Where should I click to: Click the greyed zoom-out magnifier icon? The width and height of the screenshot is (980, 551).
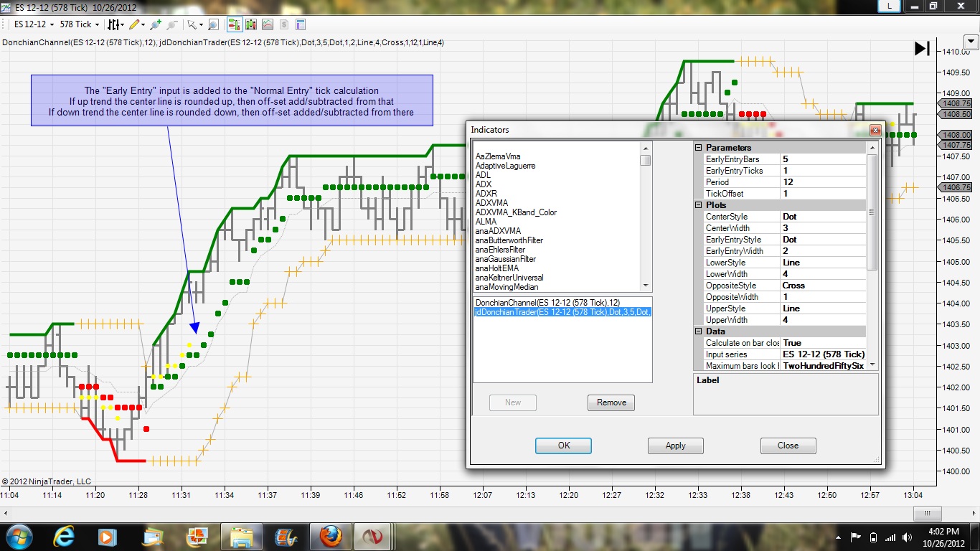point(172,24)
